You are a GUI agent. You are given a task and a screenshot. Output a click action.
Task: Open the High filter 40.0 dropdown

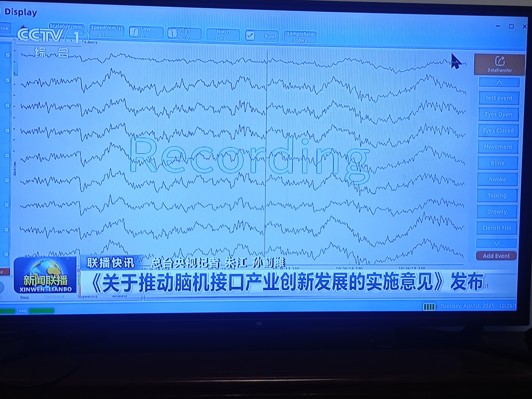point(184,34)
